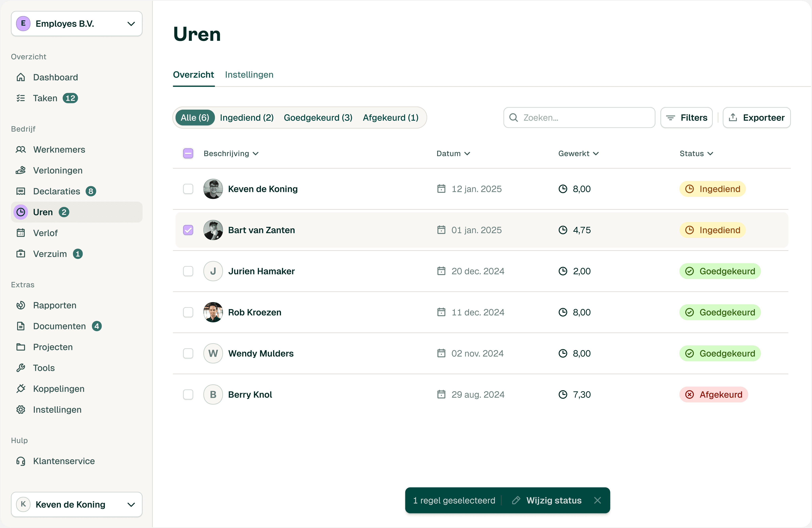The image size is (812, 528).
Task: Open Verzuim using the medical kit icon
Action: [21, 254]
